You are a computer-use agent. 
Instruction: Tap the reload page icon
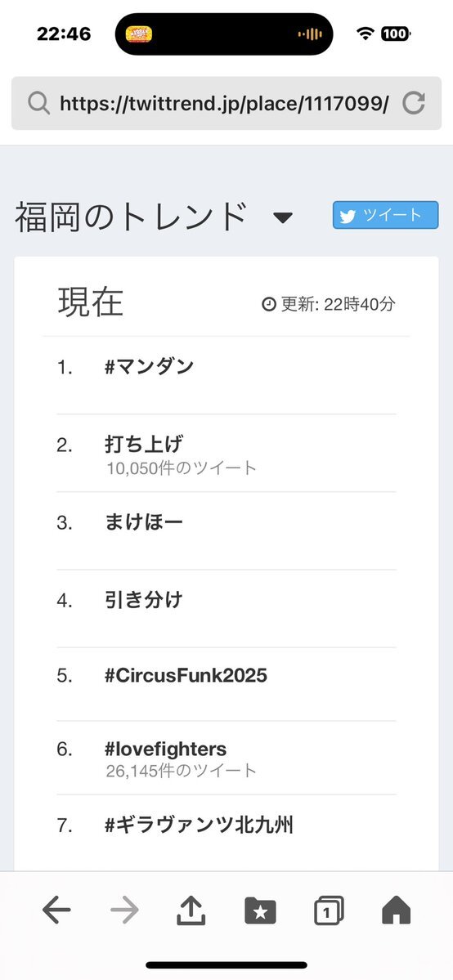click(414, 103)
